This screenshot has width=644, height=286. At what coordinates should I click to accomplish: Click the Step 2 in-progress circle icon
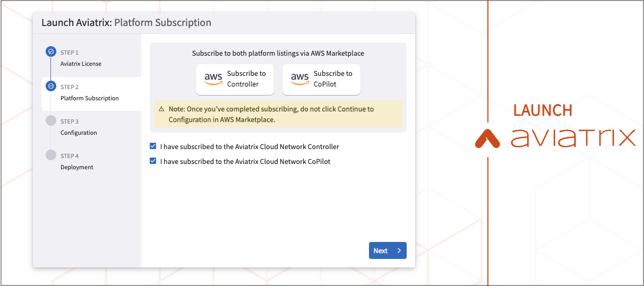[51, 86]
